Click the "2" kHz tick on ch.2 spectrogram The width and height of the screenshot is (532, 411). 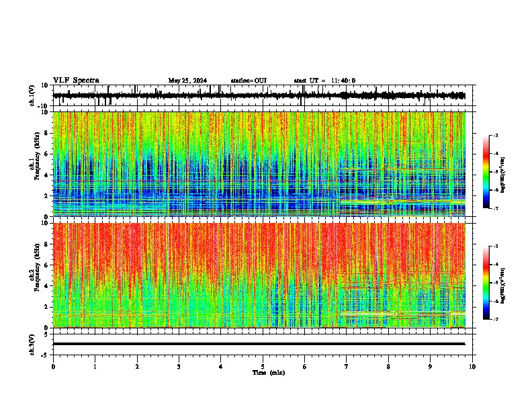pos(47,307)
